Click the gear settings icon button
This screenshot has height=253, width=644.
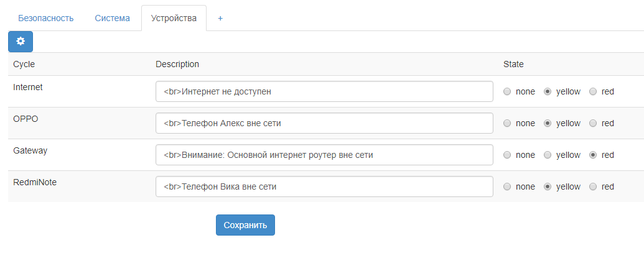pyautogui.click(x=21, y=42)
